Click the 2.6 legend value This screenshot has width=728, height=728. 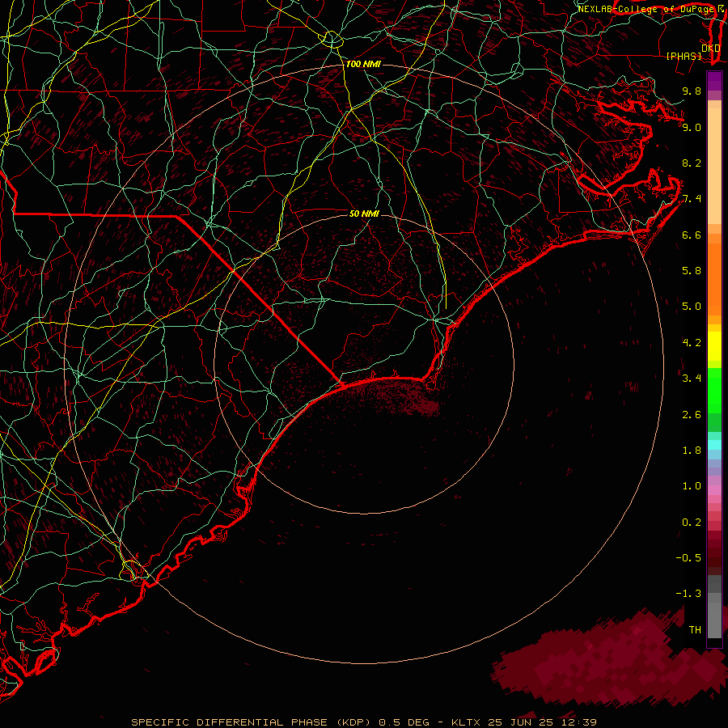[x=692, y=415]
